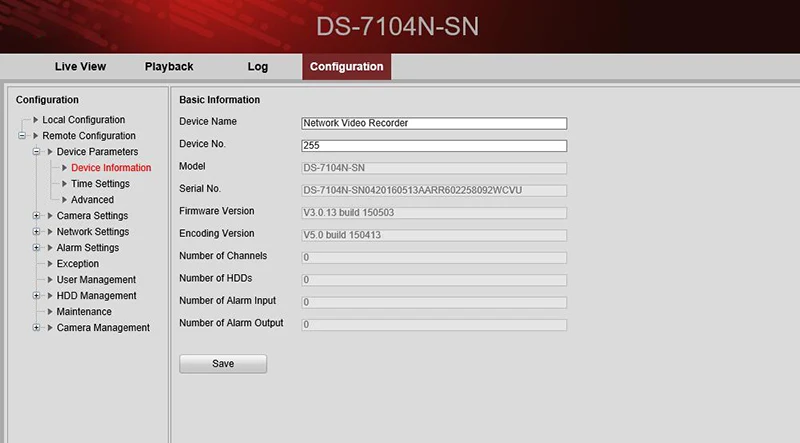The image size is (800, 443).
Task: Select Camera Management in the tree
Action: 103,328
